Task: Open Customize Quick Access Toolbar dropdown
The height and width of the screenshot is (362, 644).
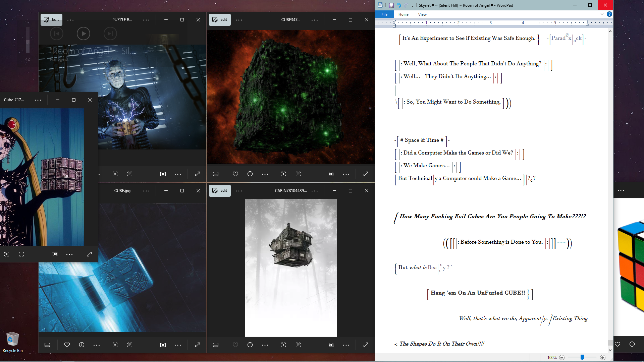Action: (413, 5)
